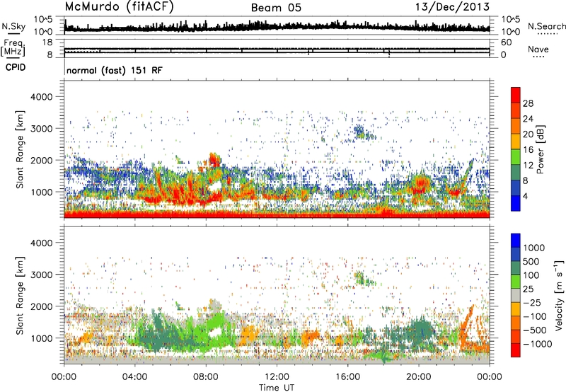The width and height of the screenshot is (566, 392).
Task: Click the solid line sample under N.Sky
Action: [13, 33]
